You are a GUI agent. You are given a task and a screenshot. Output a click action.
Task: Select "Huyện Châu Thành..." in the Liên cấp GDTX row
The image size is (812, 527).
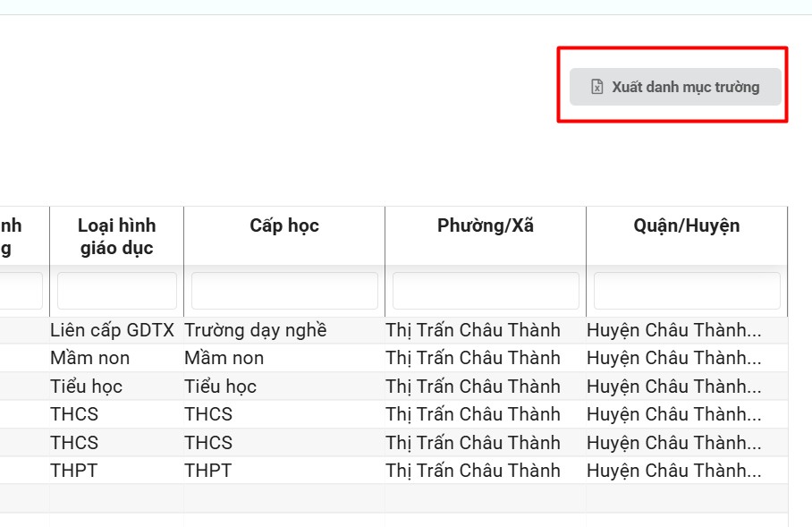[674, 330]
